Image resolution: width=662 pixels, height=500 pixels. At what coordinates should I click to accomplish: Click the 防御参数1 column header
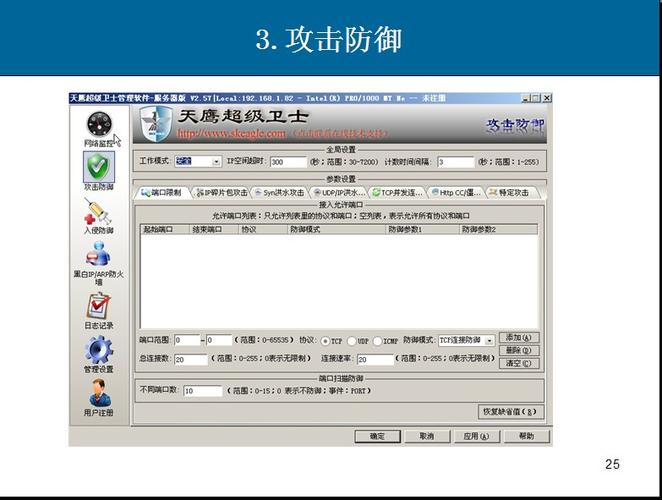422,229
